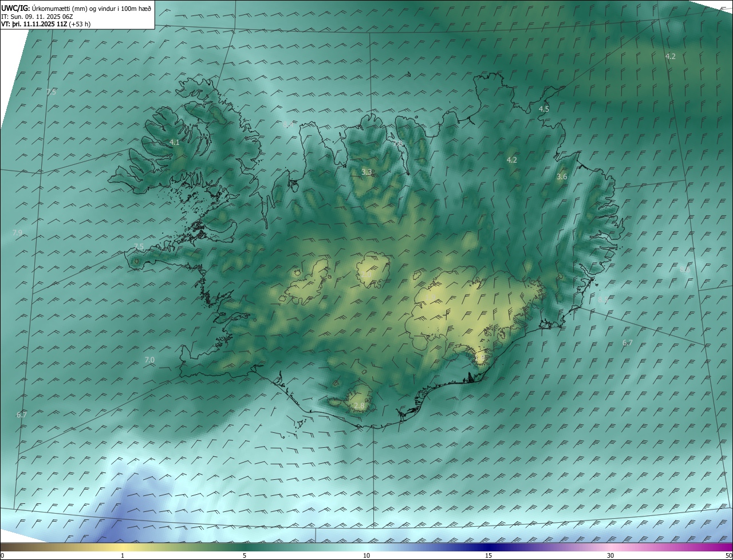733x560 pixels.
Task: Select the '15' tick on the colour scale
Action: tap(488, 555)
